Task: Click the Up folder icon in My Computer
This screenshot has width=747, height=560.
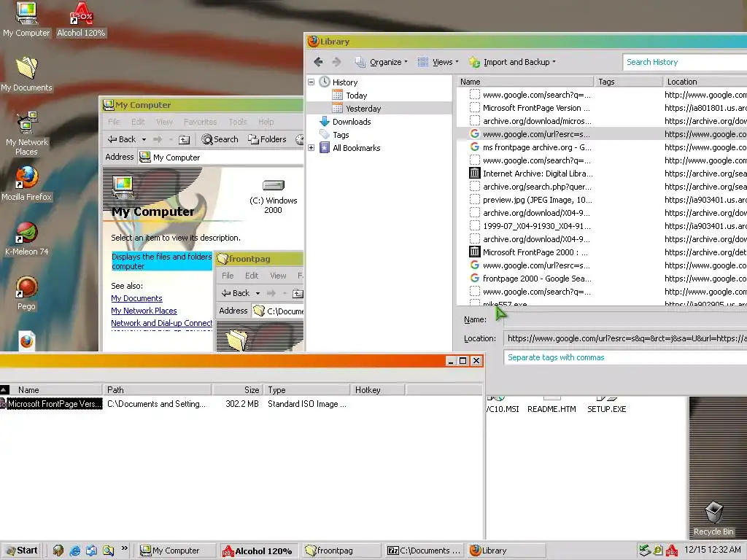Action: click(x=184, y=139)
